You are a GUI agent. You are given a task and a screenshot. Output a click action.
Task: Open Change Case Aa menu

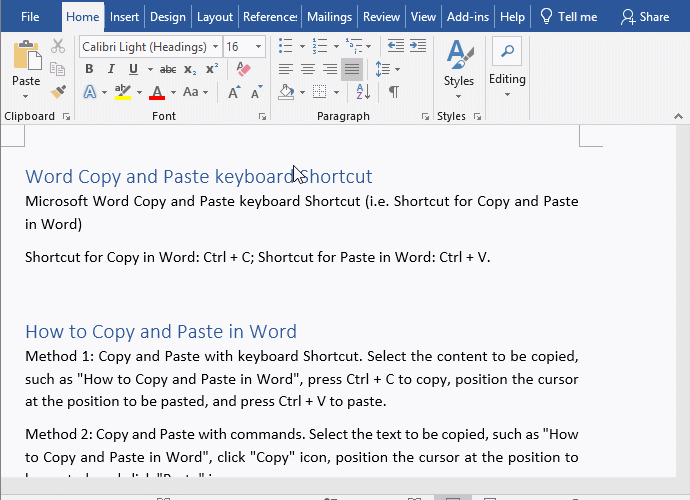pyautogui.click(x=195, y=92)
